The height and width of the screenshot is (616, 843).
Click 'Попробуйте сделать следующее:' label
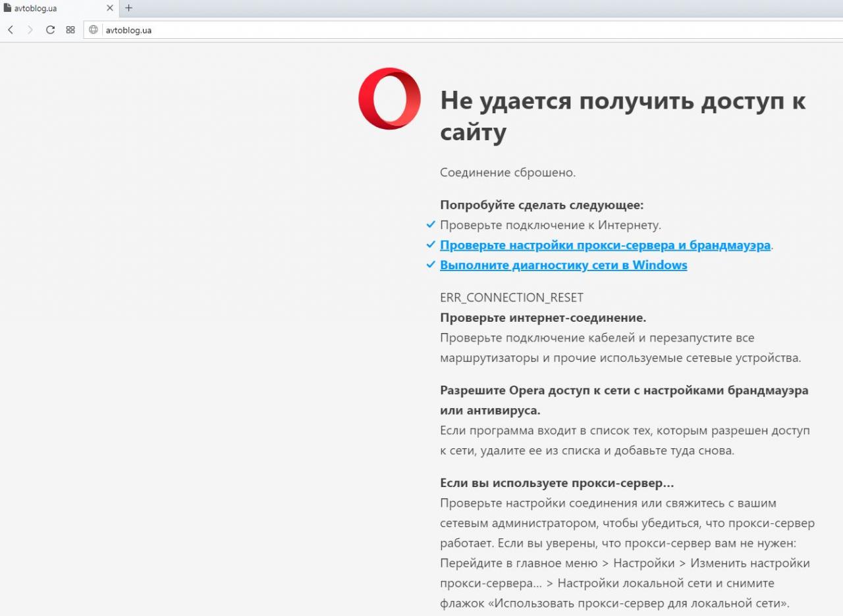[542, 205]
